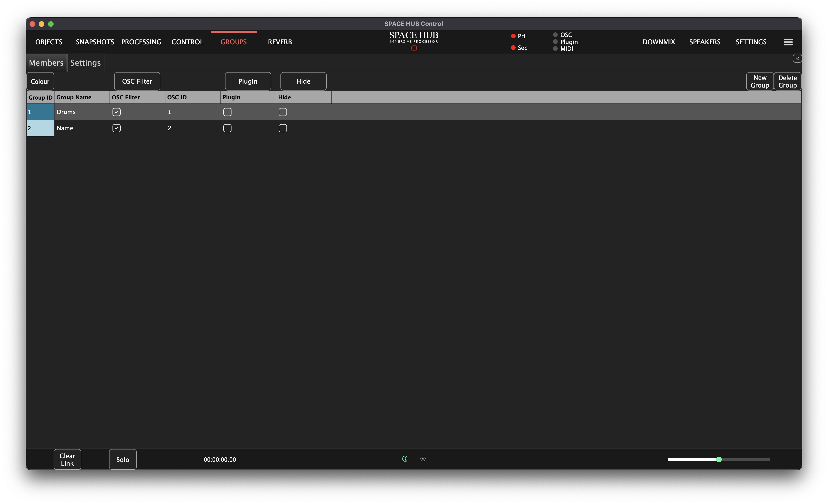
Task: Select the GROUPS page
Action: [234, 42]
